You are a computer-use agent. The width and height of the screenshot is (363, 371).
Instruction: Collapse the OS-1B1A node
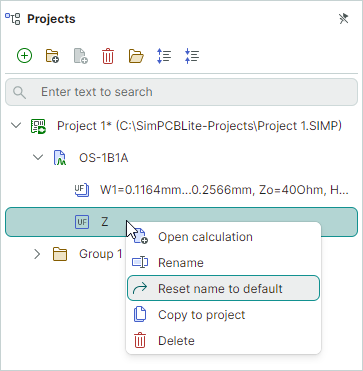39,157
